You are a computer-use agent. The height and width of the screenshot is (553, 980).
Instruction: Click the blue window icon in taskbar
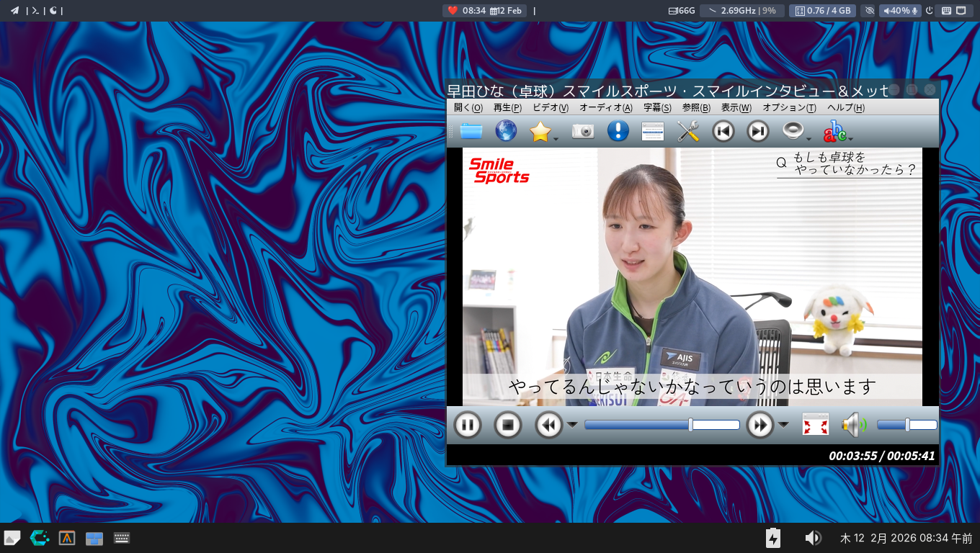[x=94, y=539]
